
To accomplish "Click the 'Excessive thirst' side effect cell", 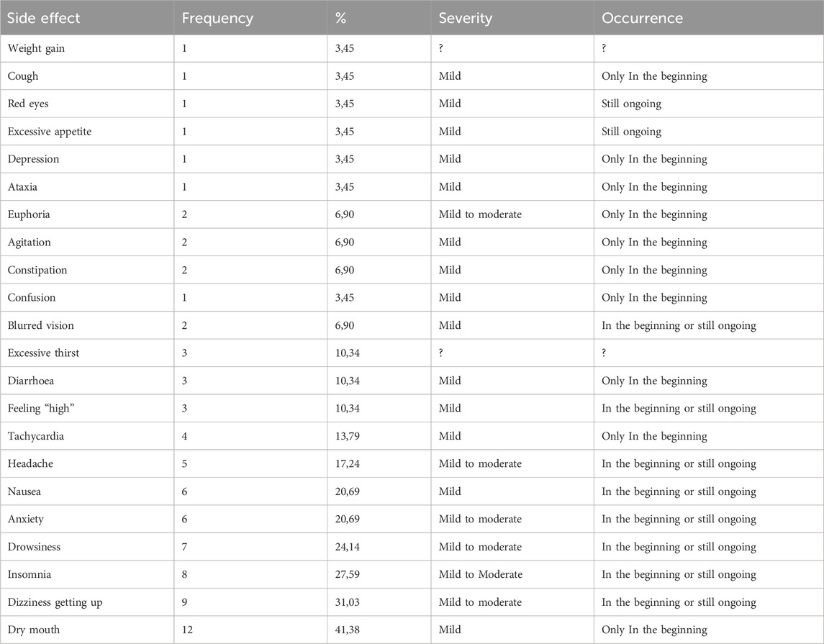I will tap(42, 353).
